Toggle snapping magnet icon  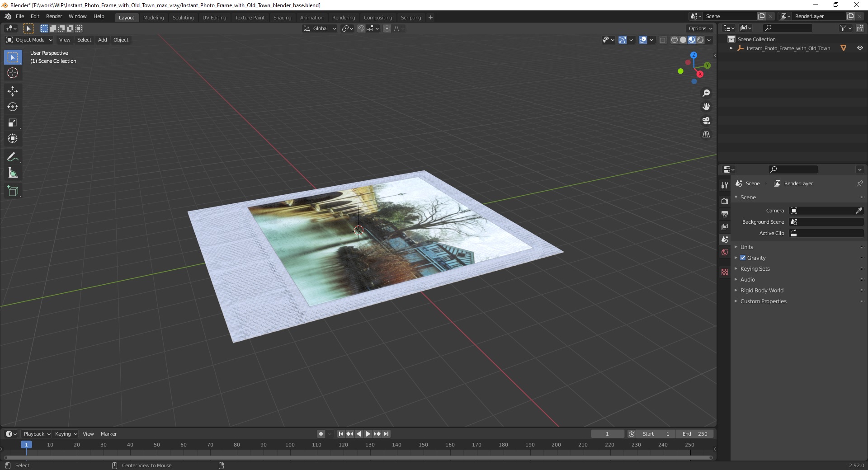361,28
